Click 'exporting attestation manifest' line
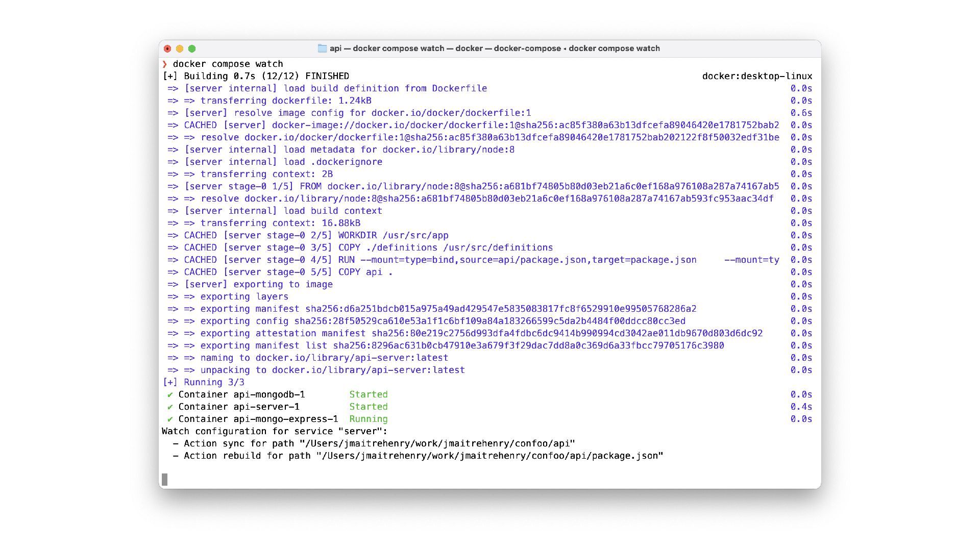This screenshot has height=551, width=980. click(465, 333)
